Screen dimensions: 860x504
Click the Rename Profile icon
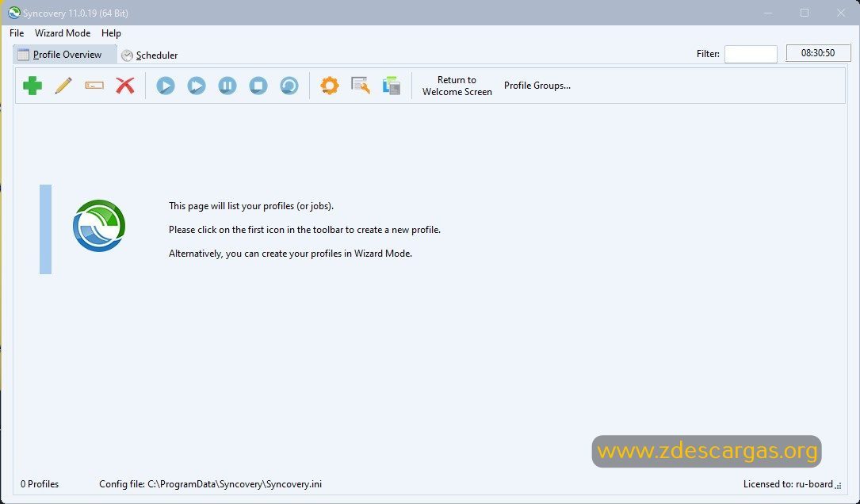click(x=94, y=86)
